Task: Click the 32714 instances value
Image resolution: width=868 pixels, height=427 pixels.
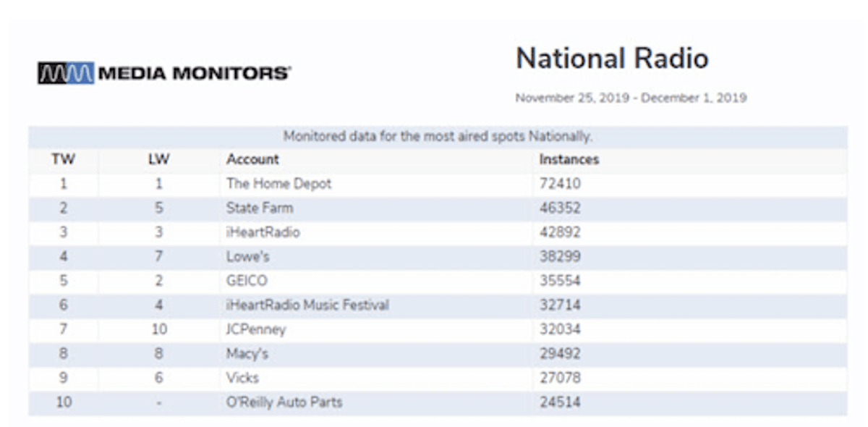Action: pyautogui.click(x=560, y=305)
